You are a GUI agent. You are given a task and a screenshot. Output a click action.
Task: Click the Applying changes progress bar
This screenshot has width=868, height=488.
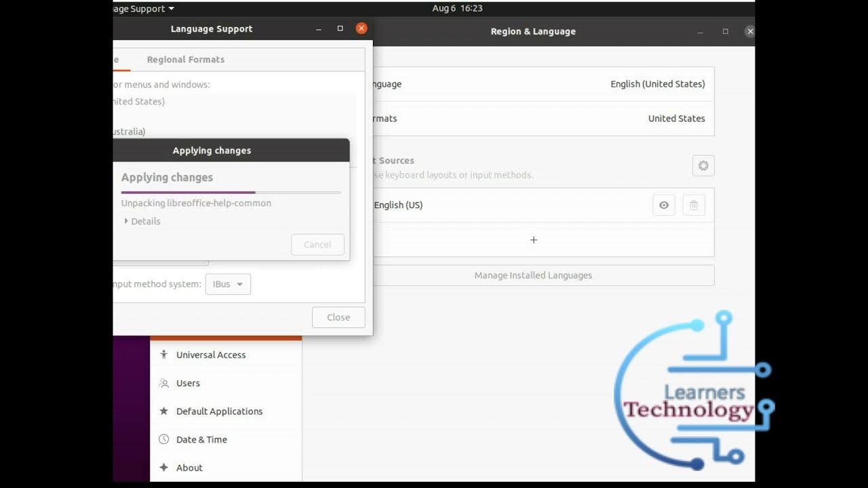coord(231,192)
